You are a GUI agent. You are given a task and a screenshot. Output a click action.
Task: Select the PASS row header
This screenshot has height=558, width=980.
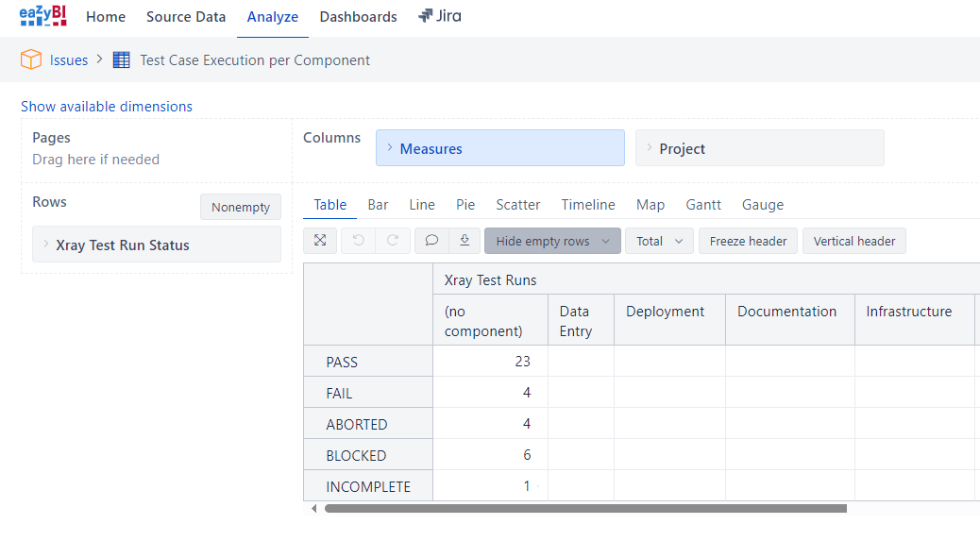368,362
